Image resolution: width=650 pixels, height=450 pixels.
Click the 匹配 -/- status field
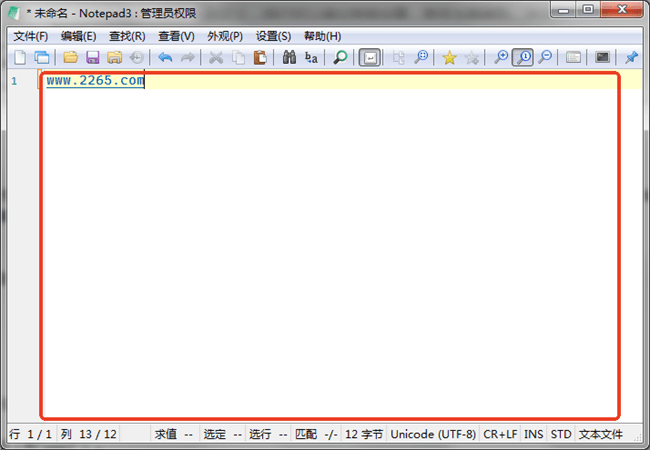[316, 434]
